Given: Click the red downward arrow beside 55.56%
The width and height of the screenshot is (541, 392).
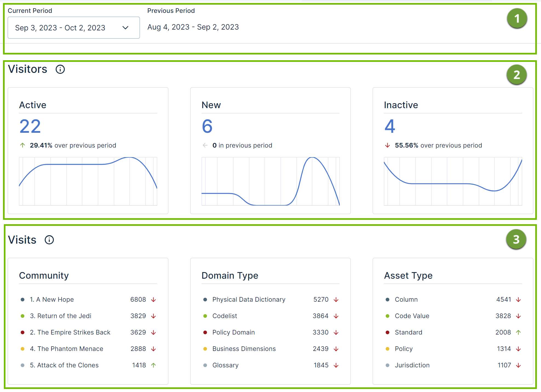Looking at the screenshot, I should (x=387, y=145).
